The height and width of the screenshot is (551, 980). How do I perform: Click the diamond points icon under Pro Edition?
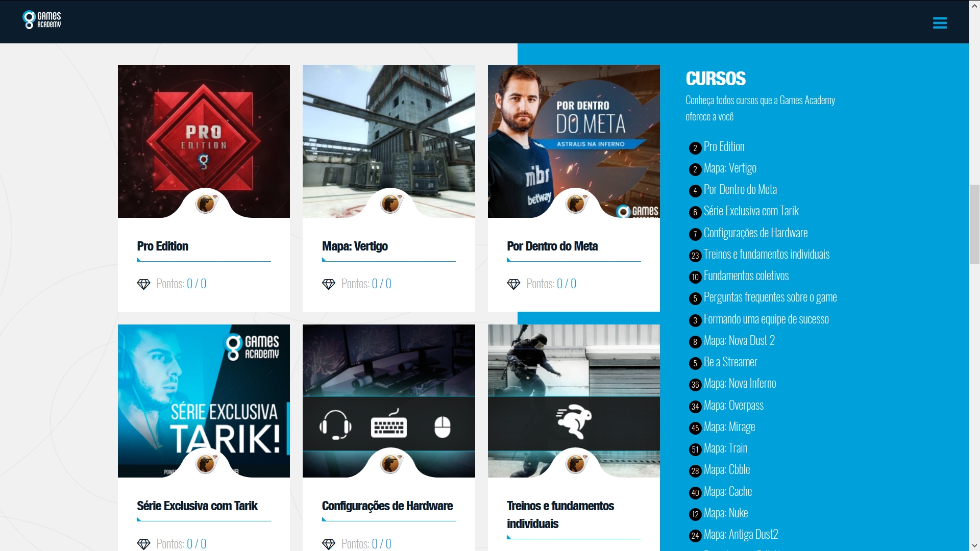pyautogui.click(x=144, y=284)
